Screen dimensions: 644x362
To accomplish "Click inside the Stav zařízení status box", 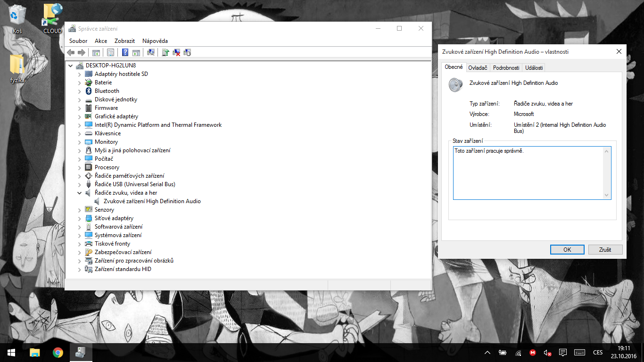I will point(532,173).
